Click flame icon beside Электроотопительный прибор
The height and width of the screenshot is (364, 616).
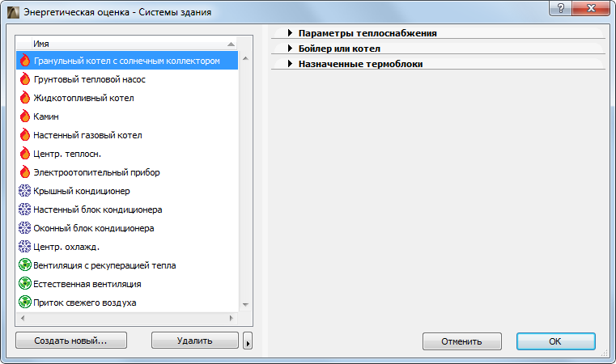25,172
